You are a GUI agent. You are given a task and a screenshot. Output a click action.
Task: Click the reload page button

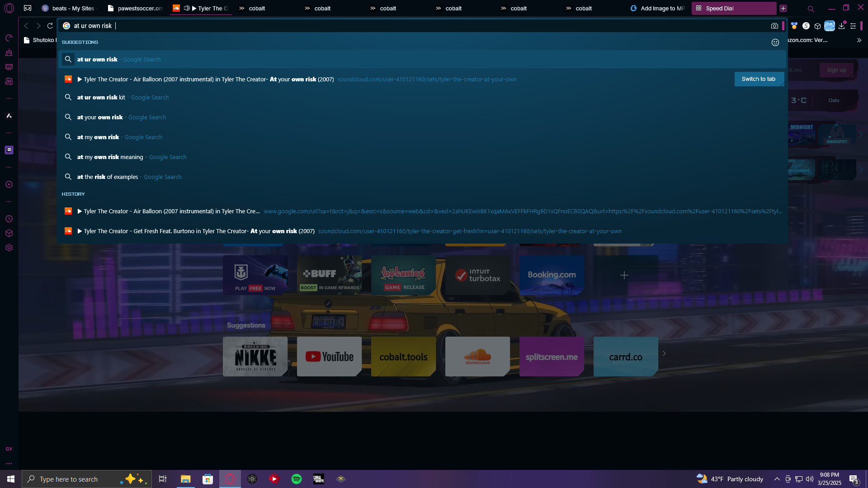click(50, 26)
